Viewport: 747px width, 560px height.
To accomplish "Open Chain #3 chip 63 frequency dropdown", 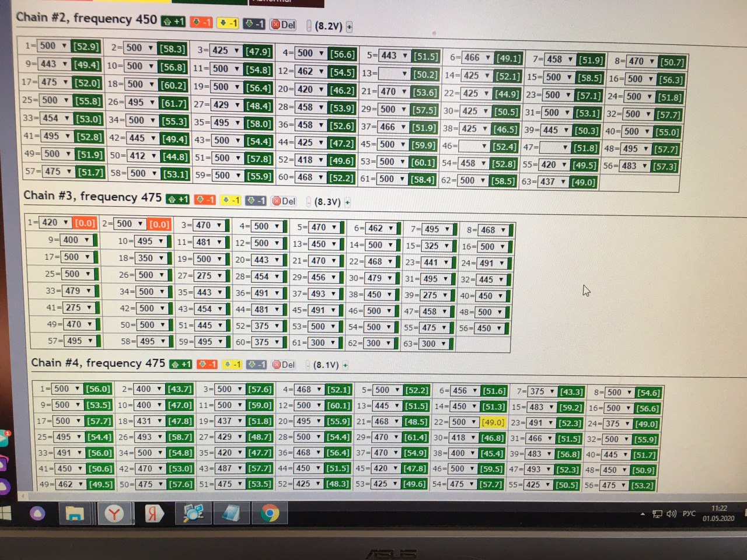I will (x=435, y=344).
